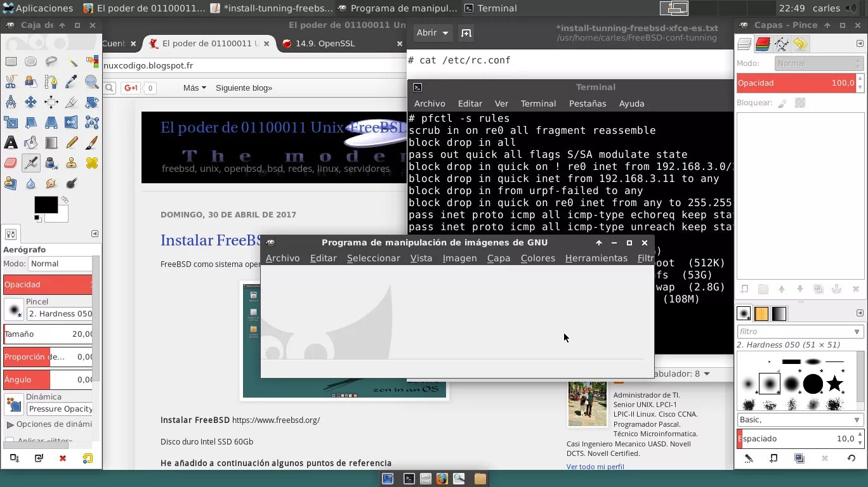Select the Ink tool
Image resolution: width=868 pixels, height=487 pixels.
tap(51, 163)
